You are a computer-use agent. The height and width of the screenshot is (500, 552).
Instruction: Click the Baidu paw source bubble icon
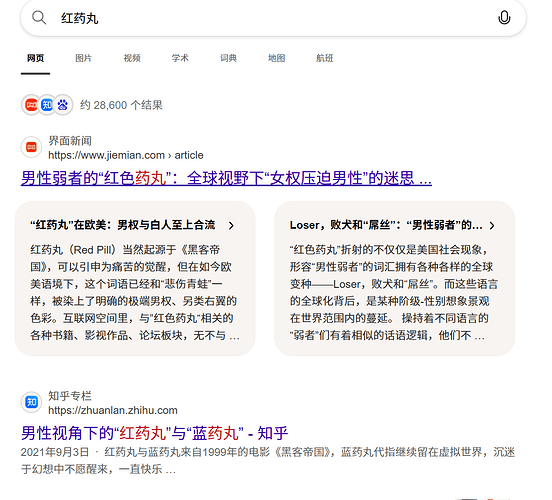point(63,105)
